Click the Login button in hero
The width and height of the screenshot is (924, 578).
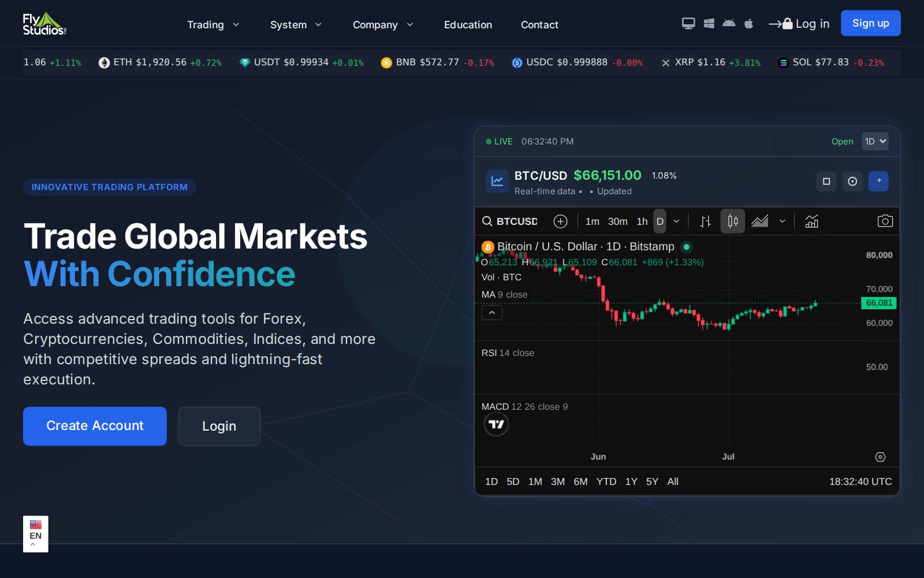tap(219, 426)
